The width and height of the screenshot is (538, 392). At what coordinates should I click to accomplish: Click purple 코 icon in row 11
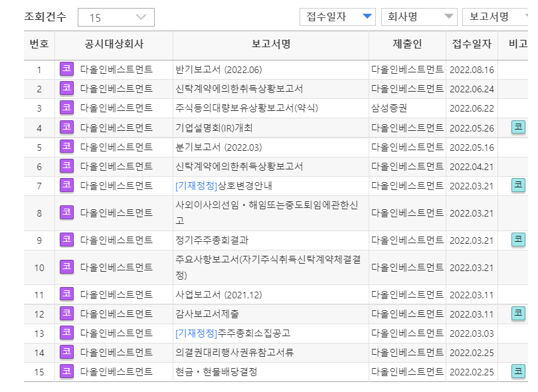[66, 294]
